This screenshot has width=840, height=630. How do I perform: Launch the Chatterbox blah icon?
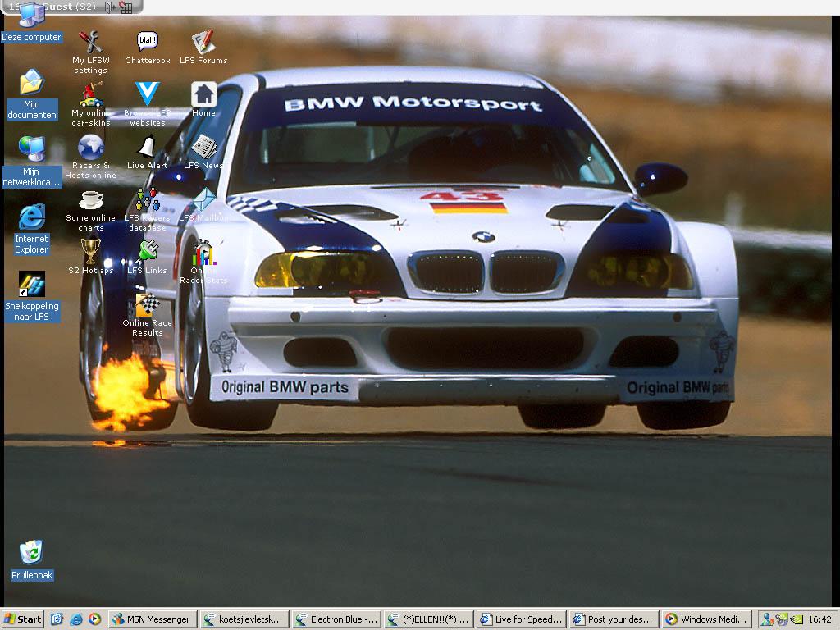pyautogui.click(x=148, y=41)
